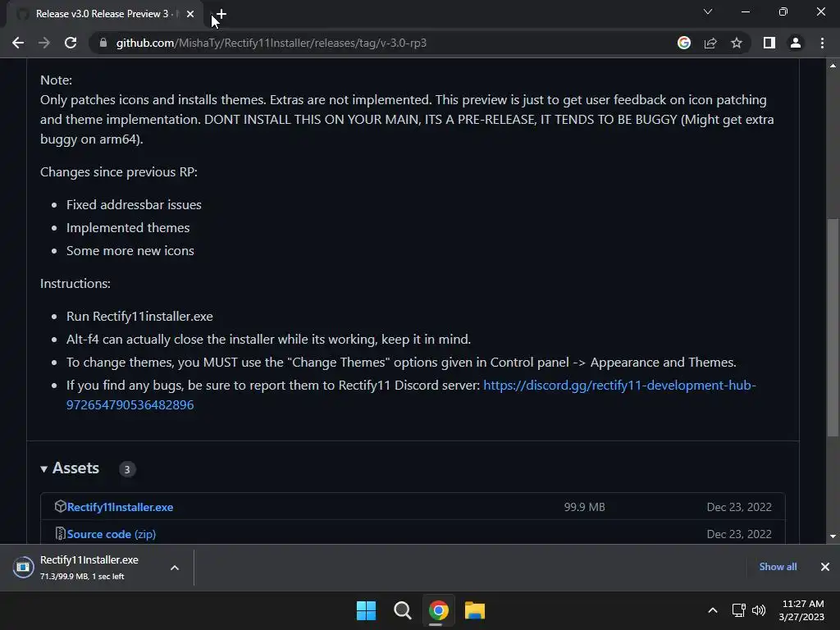Viewport: 840px width, 630px height.
Task: Show hidden system tray icons
Action: (x=713, y=610)
